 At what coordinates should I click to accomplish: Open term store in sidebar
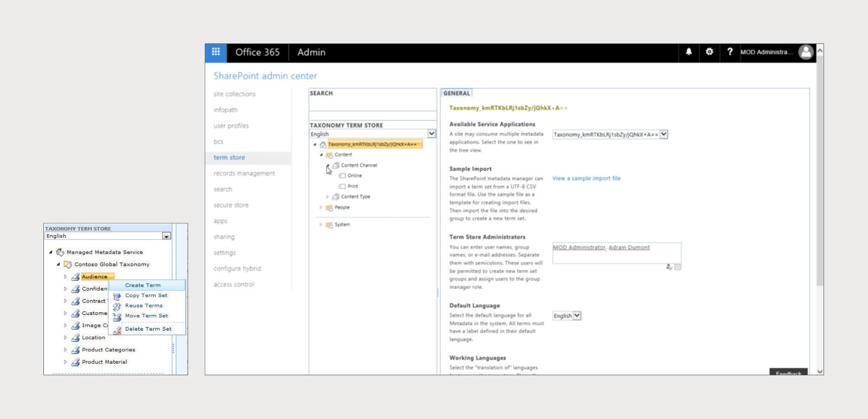click(229, 158)
